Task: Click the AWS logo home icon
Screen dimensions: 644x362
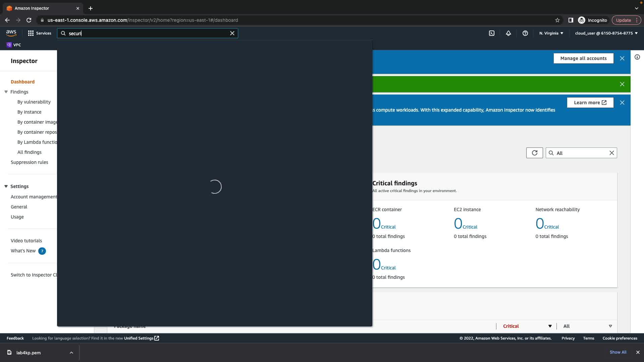Action: pos(11,33)
